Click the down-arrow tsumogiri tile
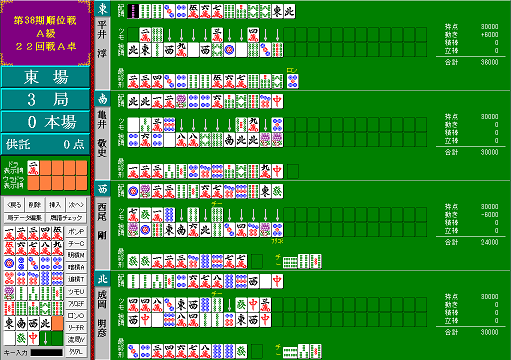Viewport: 511px width, 360px height. (x=45, y=338)
